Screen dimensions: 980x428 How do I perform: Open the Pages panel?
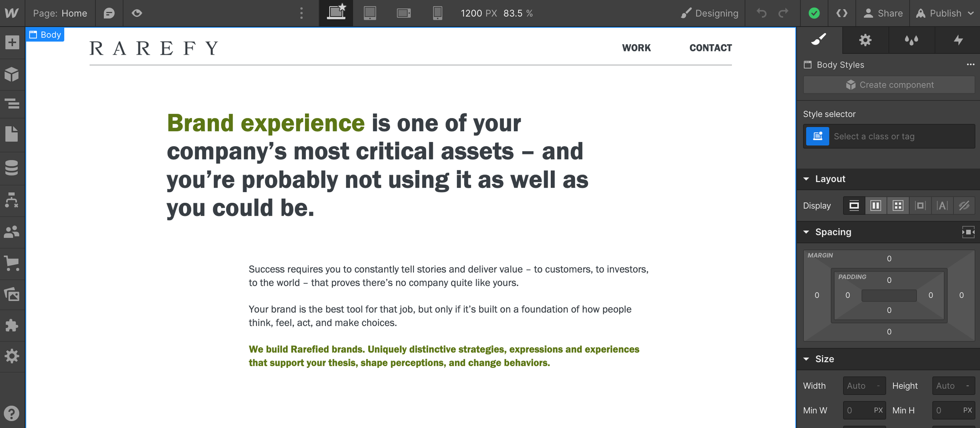point(12,134)
